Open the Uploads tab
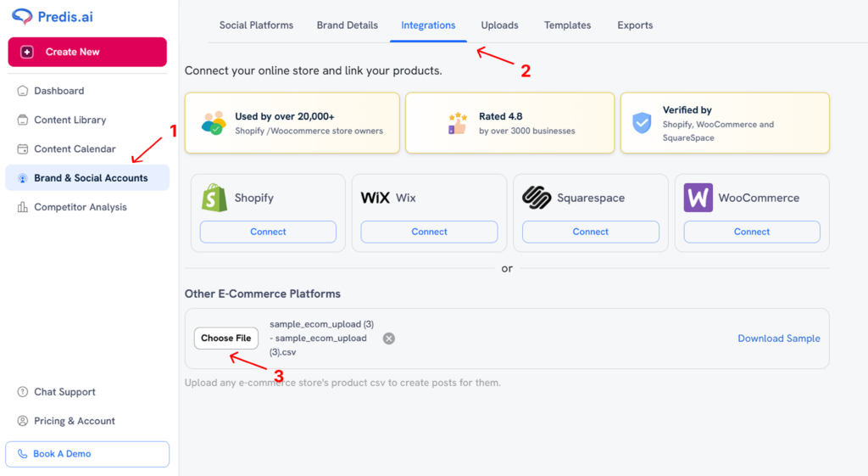The image size is (868, 476). (x=499, y=25)
